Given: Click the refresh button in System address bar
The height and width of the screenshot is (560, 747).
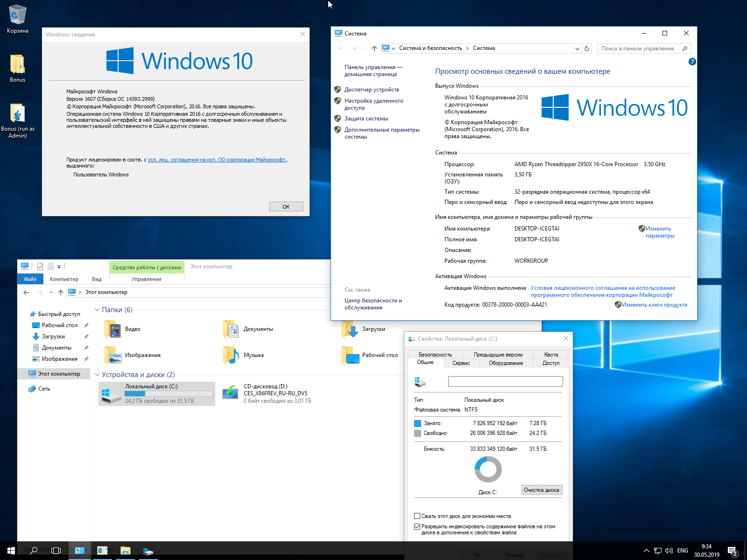Looking at the screenshot, I should coord(587,49).
